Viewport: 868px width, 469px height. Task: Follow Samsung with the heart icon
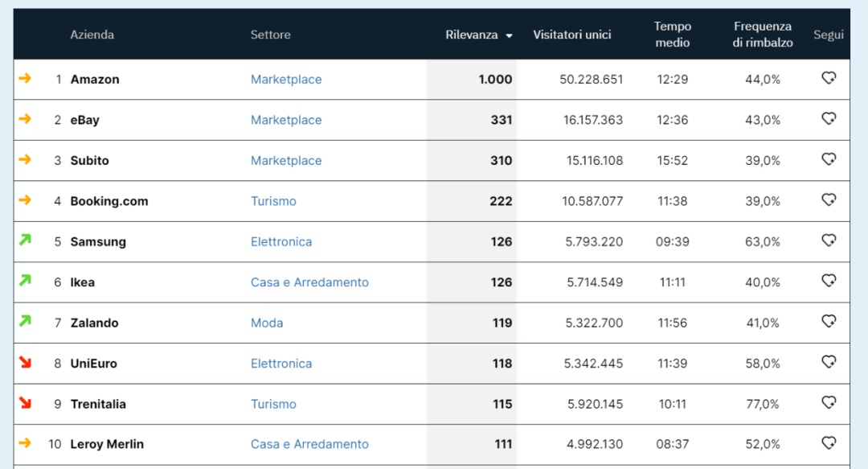tap(829, 240)
